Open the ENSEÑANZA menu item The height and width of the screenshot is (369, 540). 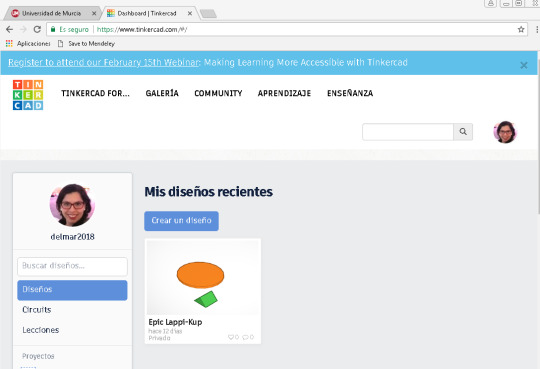coord(350,93)
